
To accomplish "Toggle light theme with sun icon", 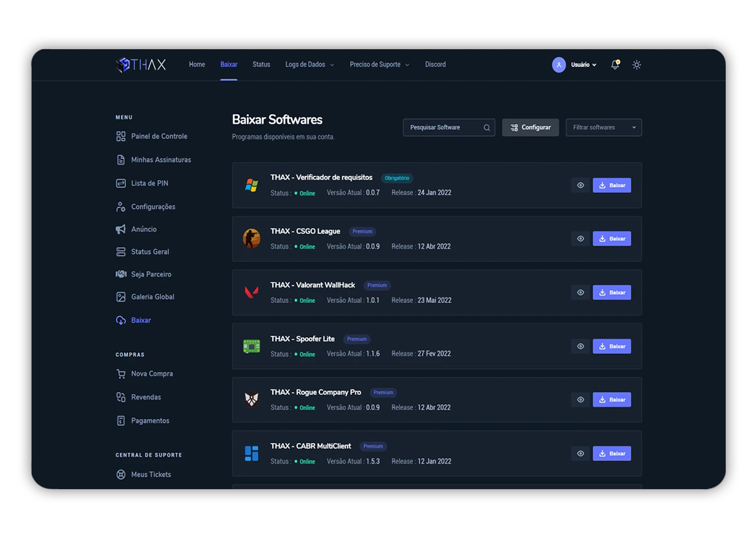I will tap(637, 65).
